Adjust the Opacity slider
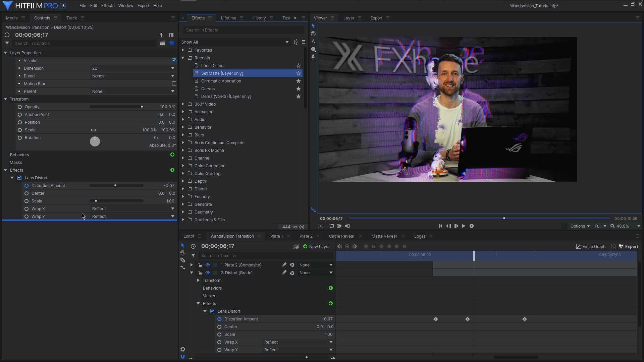 116,107
